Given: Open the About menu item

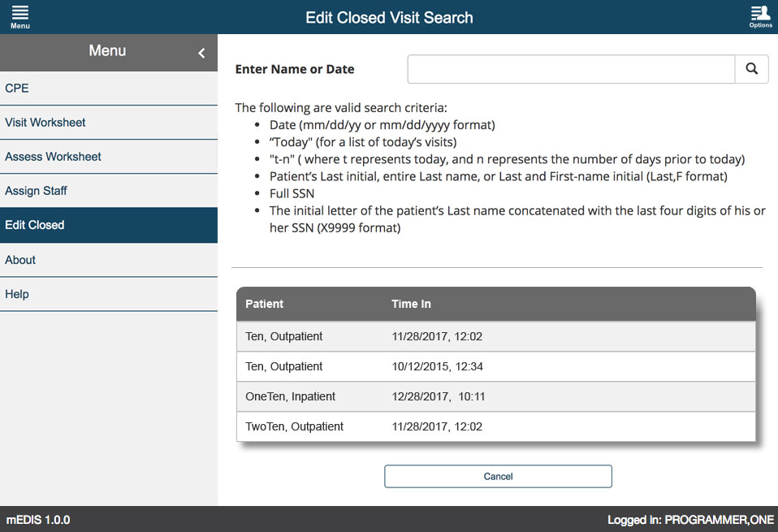Looking at the screenshot, I should 109,260.
